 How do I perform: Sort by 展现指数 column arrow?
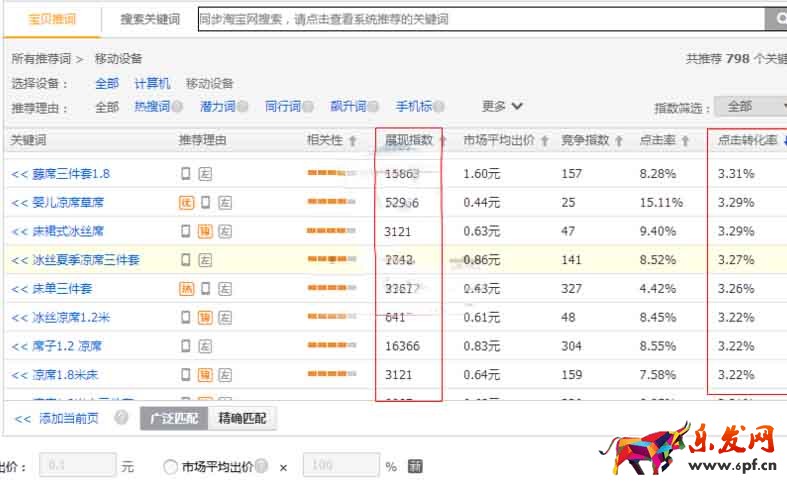(x=441, y=141)
